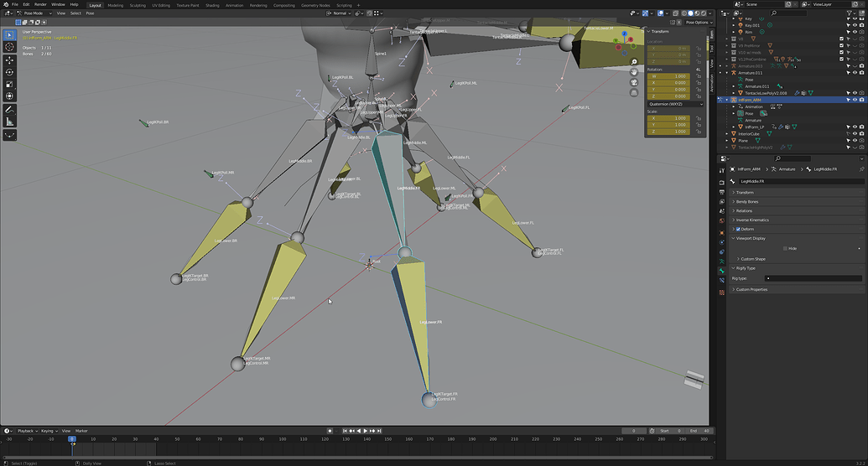Collapse the Viewport Display panel
This screenshot has width=868, height=466.
798,239
